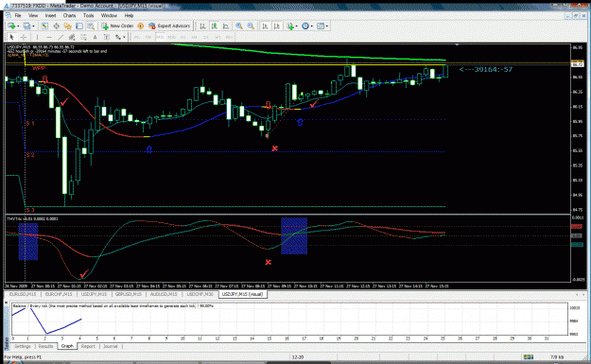Select the Text Label tool
This screenshot has height=364, width=591.
click(107, 37)
